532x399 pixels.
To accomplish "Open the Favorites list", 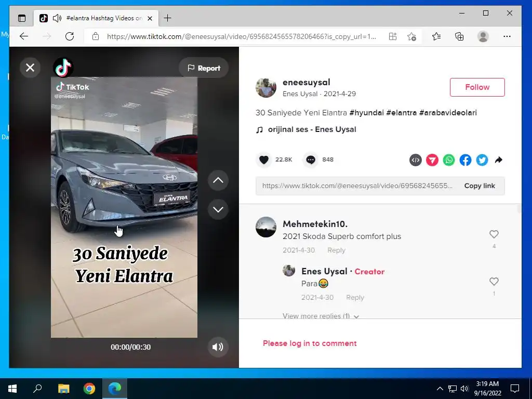I will [x=436, y=36].
